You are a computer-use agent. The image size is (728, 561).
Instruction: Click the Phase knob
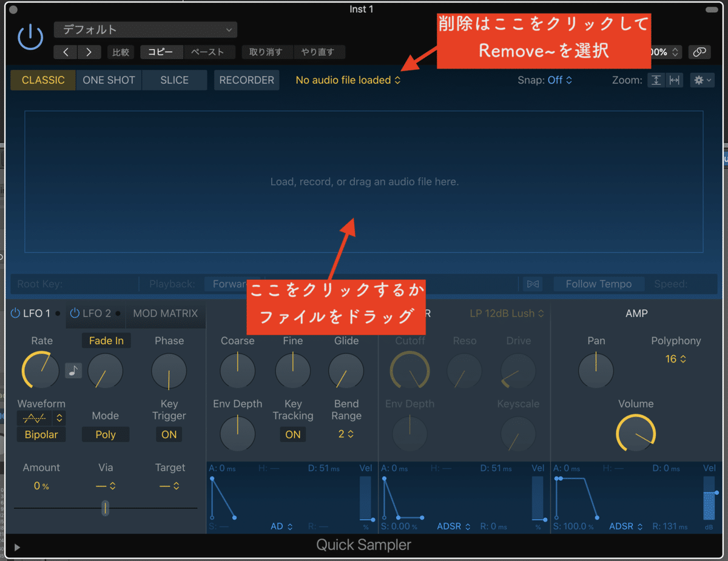coord(169,371)
